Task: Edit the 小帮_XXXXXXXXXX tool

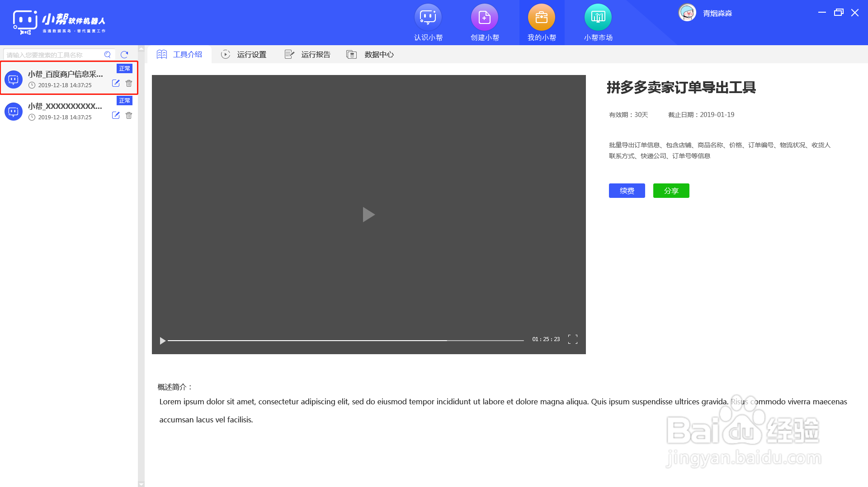Action: (116, 115)
